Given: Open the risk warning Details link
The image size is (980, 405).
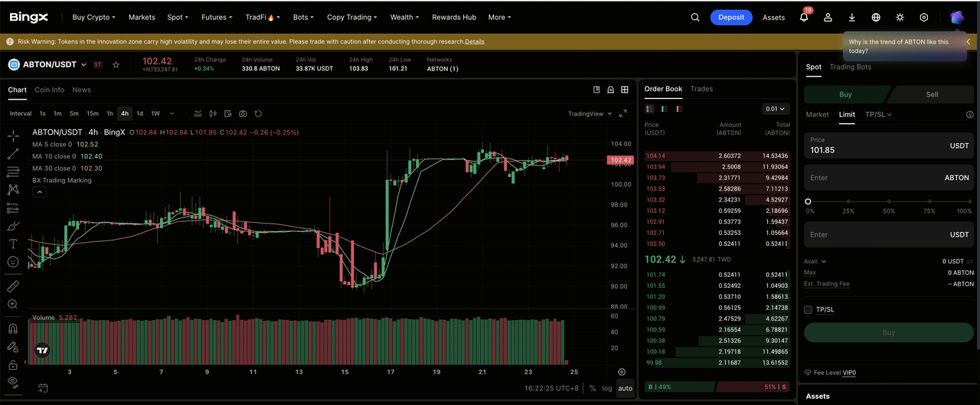Looking at the screenshot, I should click(475, 41).
